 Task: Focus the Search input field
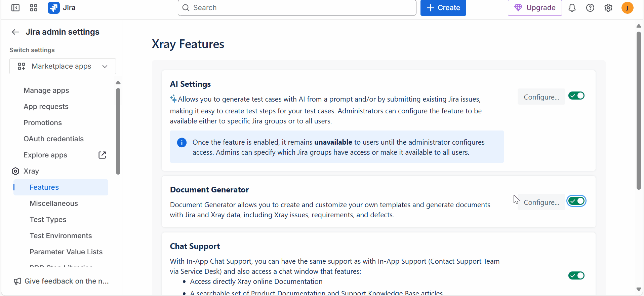pyautogui.click(x=297, y=8)
